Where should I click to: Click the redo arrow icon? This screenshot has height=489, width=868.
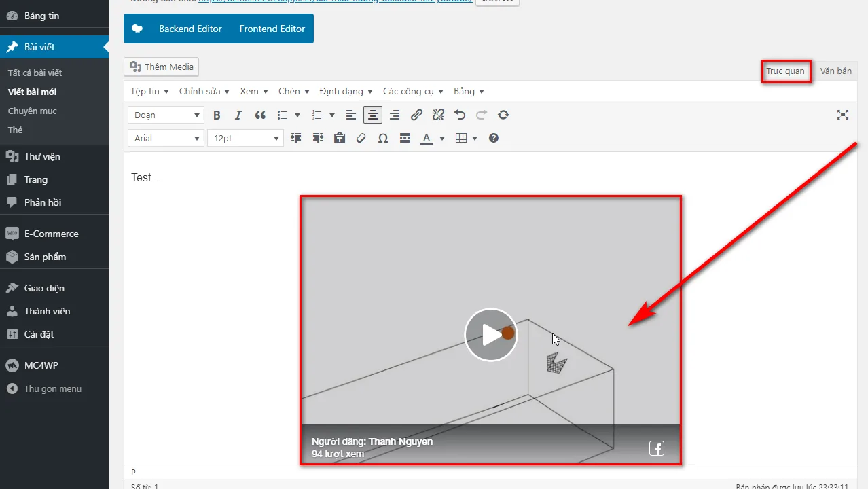click(482, 115)
